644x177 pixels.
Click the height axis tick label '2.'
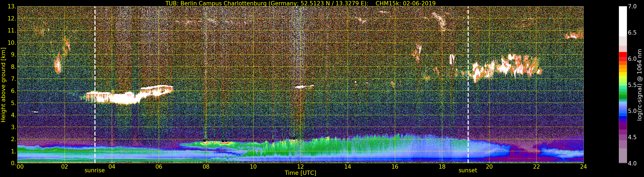(x=13, y=139)
